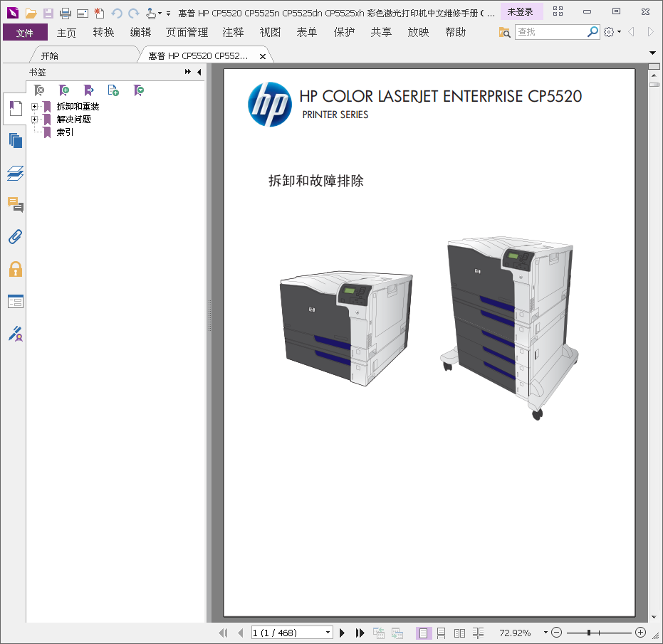Screen dimensions: 663x644
Task: Click the zoom slider handle
Action: point(588,633)
